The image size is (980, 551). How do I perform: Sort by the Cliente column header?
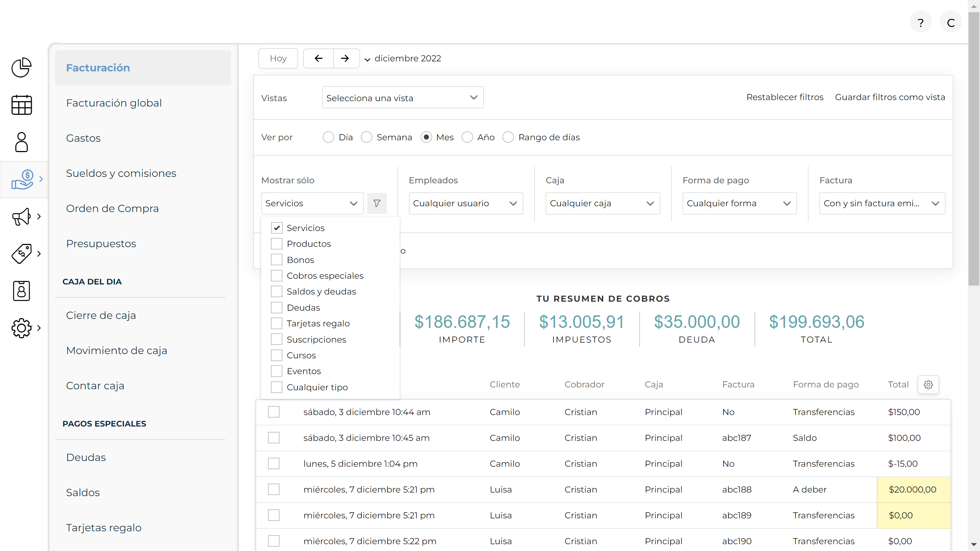point(504,385)
